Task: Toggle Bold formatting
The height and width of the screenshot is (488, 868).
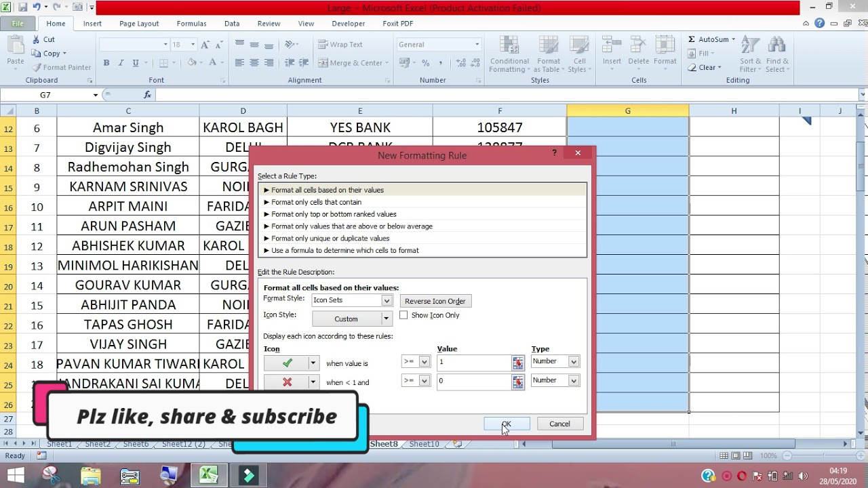Action: coord(106,63)
